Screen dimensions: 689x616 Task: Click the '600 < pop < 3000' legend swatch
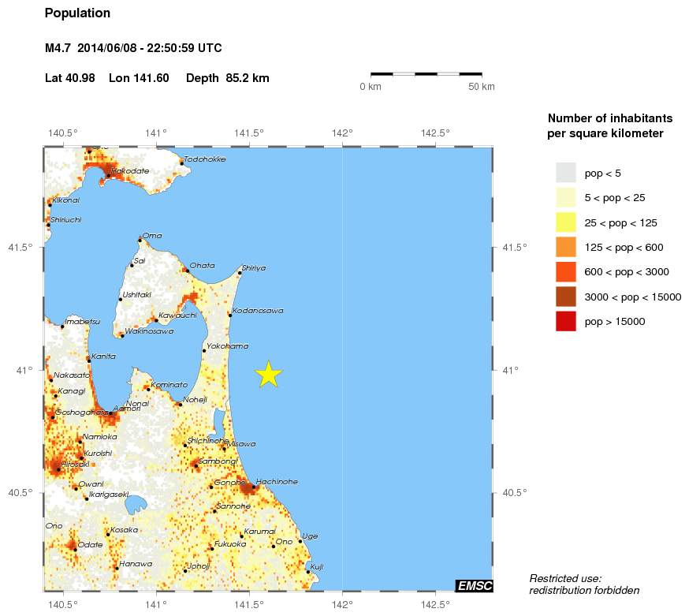pyautogui.click(x=566, y=272)
